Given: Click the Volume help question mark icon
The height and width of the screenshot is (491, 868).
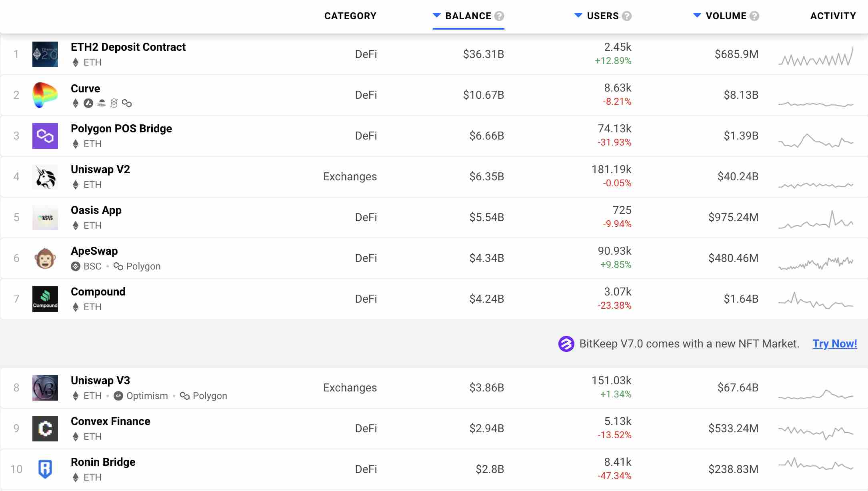Looking at the screenshot, I should pos(754,16).
